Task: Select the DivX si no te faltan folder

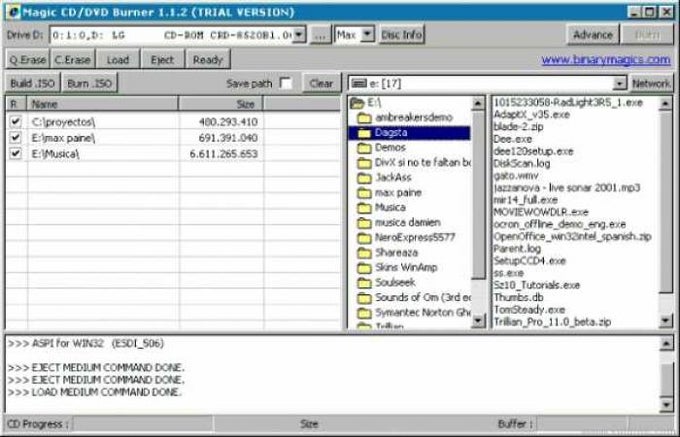Action: 423,163
